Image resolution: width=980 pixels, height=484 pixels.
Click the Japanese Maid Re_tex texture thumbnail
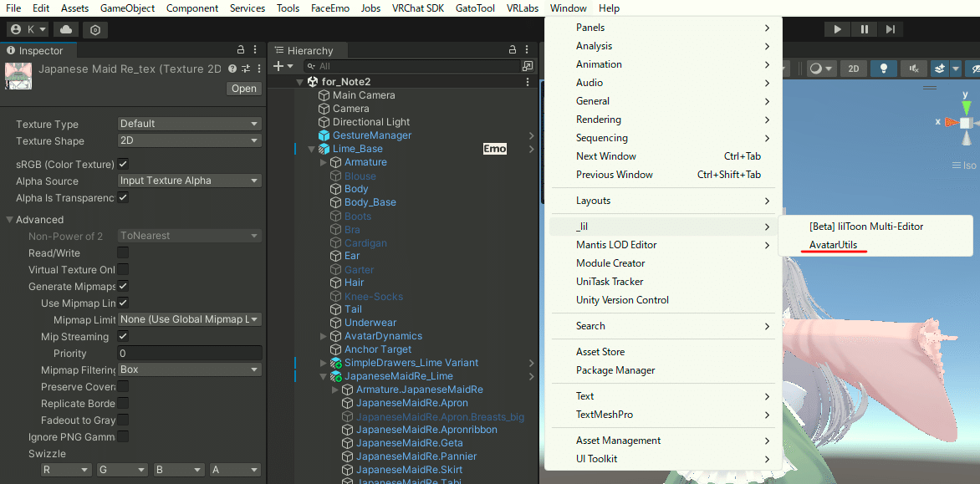click(x=18, y=76)
